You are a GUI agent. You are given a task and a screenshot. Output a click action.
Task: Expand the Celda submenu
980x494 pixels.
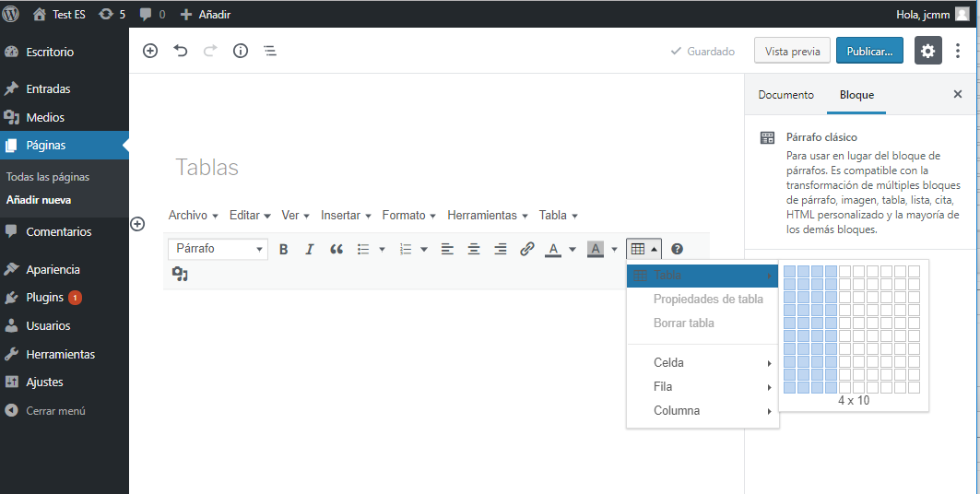[x=703, y=363]
